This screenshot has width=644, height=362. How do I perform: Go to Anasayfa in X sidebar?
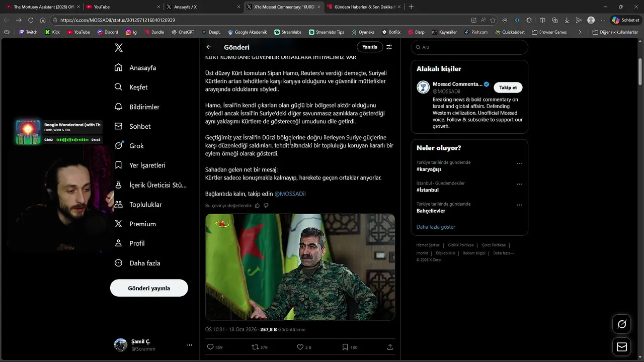tap(135, 67)
